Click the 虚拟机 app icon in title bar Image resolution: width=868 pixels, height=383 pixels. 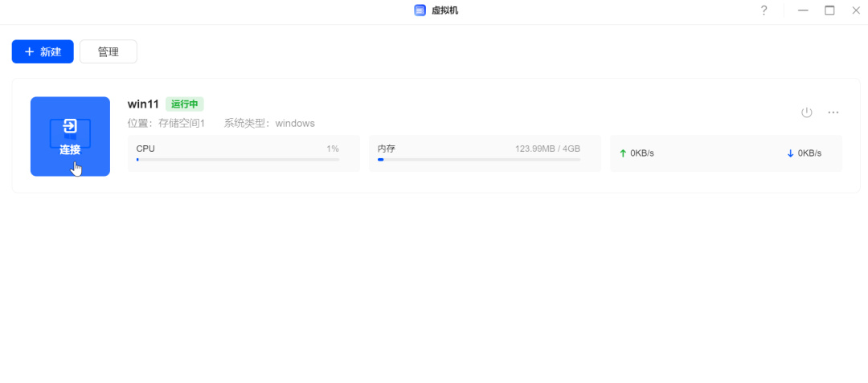click(420, 10)
